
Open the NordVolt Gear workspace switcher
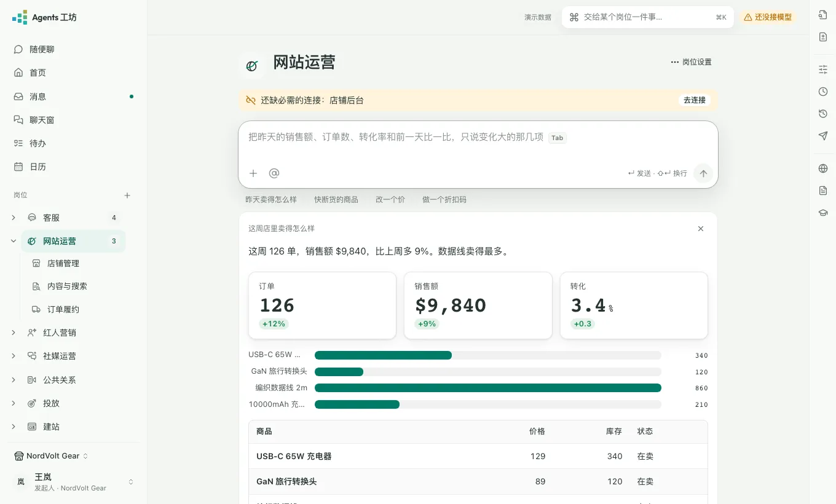[x=52, y=456]
